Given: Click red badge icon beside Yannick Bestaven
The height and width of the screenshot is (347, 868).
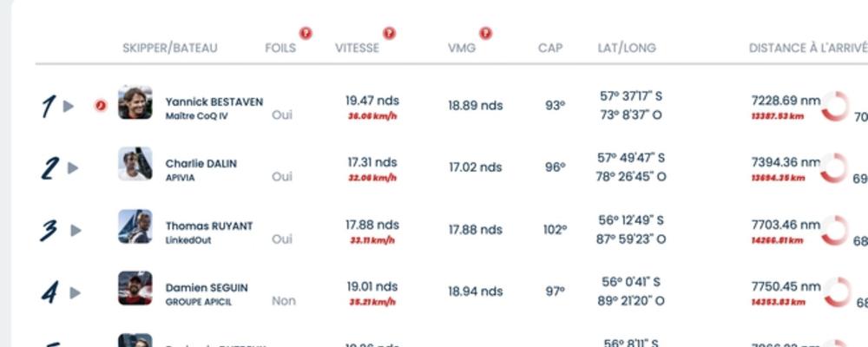Looking at the screenshot, I should click(x=101, y=106).
